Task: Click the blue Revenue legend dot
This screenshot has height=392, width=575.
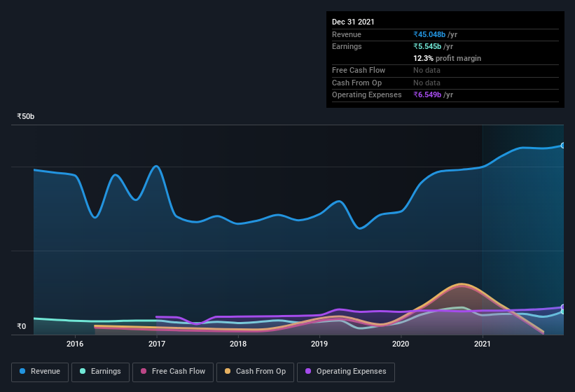Action: tap(22, 371)
